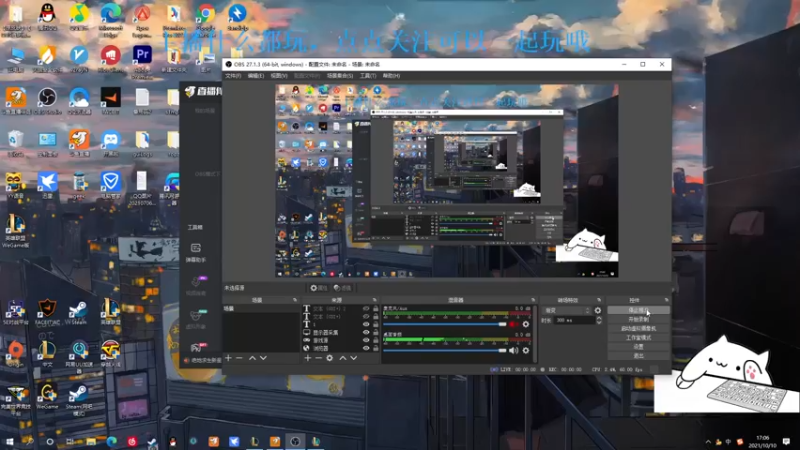Hide the 游戏源 source
The width and height of the screenshot is (800, 450).
coord(366,340)
